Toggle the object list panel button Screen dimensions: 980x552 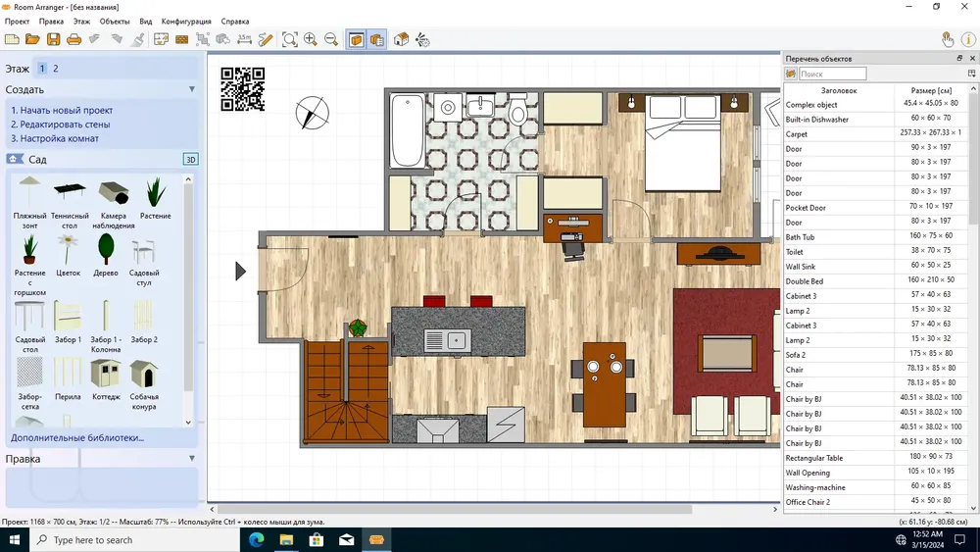point(377,39)
